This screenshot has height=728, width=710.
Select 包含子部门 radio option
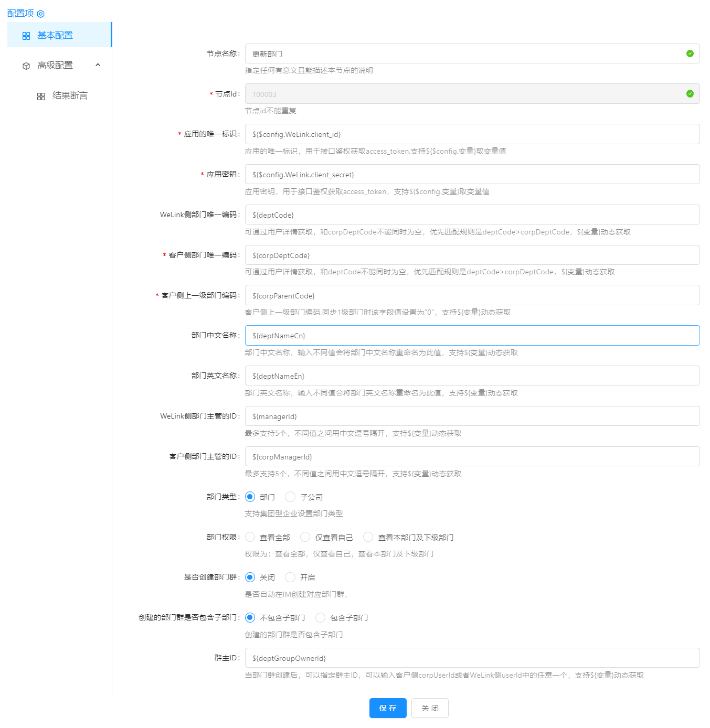(321, 618)
